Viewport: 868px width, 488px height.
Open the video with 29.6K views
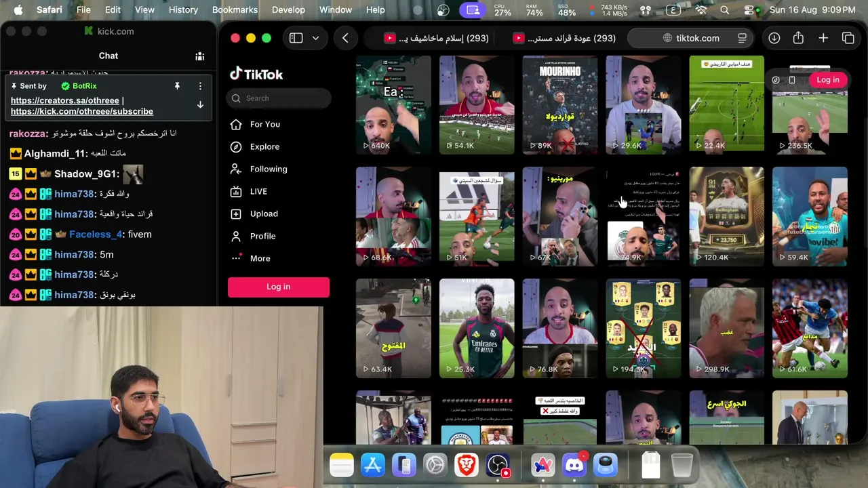tap(644, 105)
